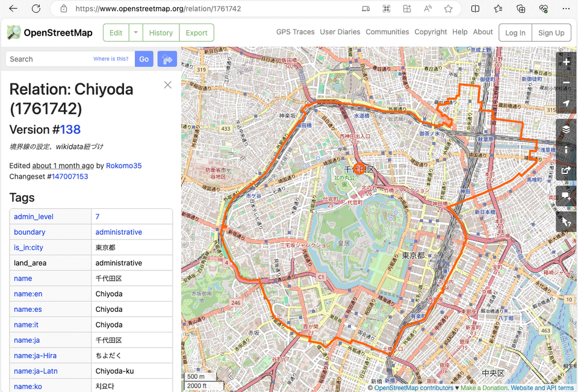The width and height of the screenshot is (578, 392).
Task: Open the Share map panel
Action: click(x=566, y=171)
